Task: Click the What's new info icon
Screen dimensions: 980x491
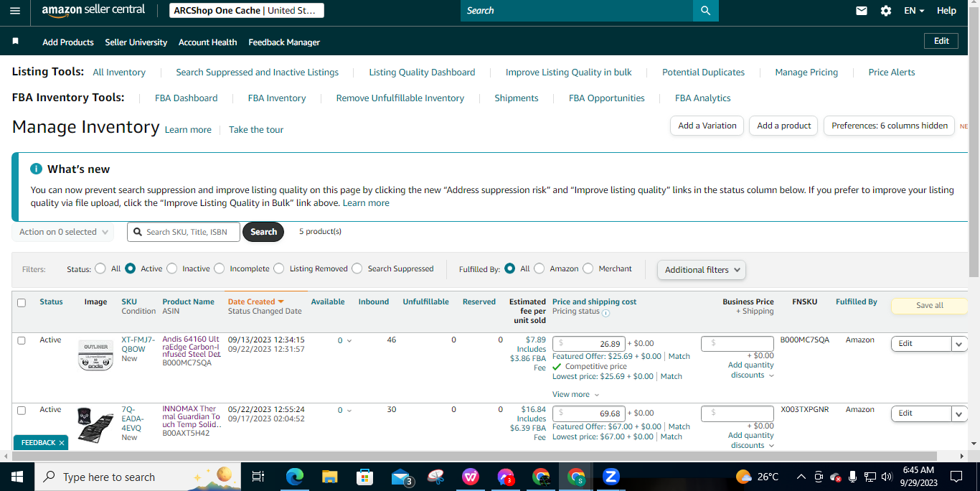Action: click(36, 169)
